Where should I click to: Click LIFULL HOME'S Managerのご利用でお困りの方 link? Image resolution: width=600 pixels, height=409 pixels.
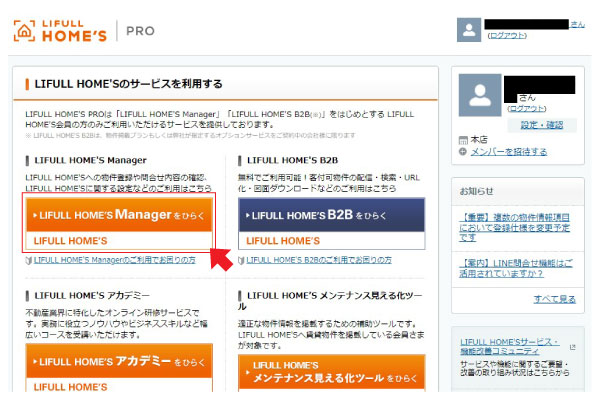point(114,260)
